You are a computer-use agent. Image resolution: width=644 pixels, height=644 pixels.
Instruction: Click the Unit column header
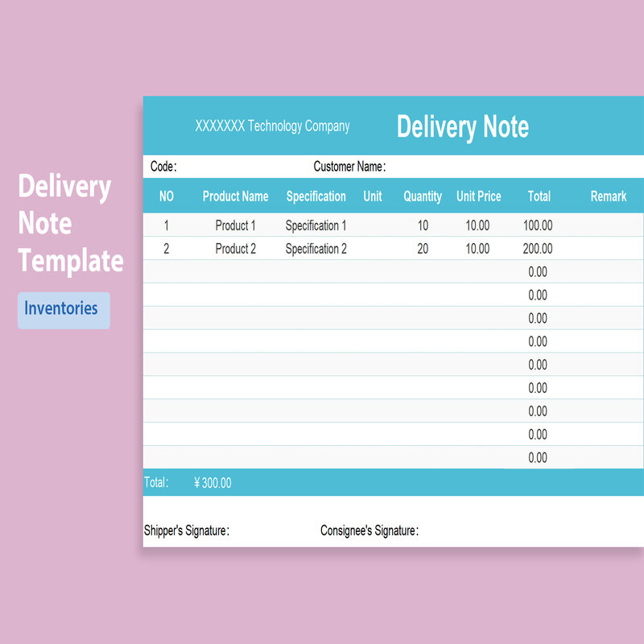pyautogui.click(x=373, y=196)
